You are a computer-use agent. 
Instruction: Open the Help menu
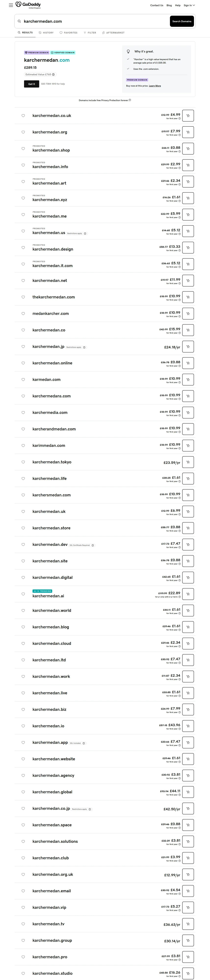[x=178, y=5]
